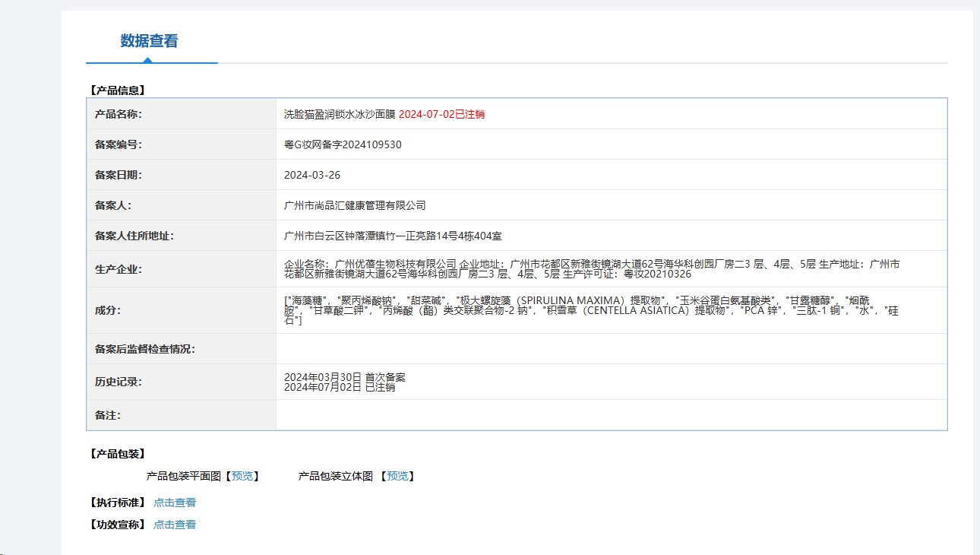This screenshot has width=980, height=555.
Task: Click the 历史记录 first filing entry
Action: [343, 376]
